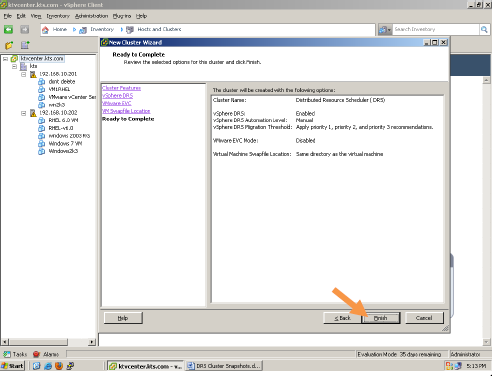Click the Windows Start button
This screenshot has width=492, height=376.
click(13, 366)
